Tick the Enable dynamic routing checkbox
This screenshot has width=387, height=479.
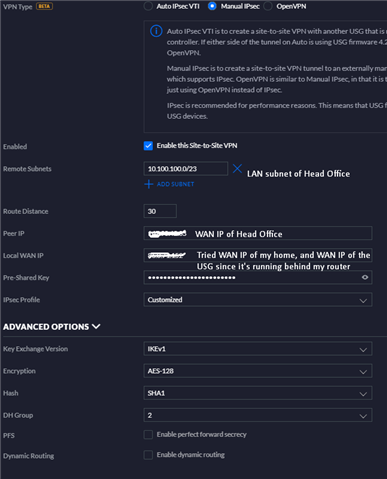tap(148, 455)
